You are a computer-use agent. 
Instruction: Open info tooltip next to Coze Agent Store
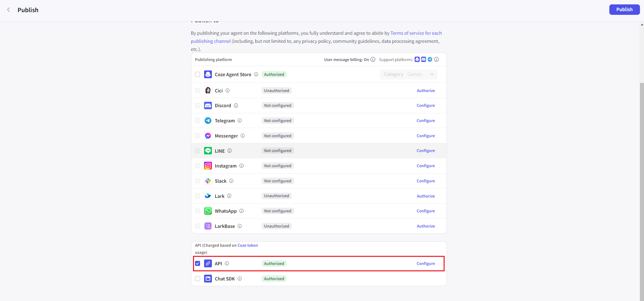(256, 74)
